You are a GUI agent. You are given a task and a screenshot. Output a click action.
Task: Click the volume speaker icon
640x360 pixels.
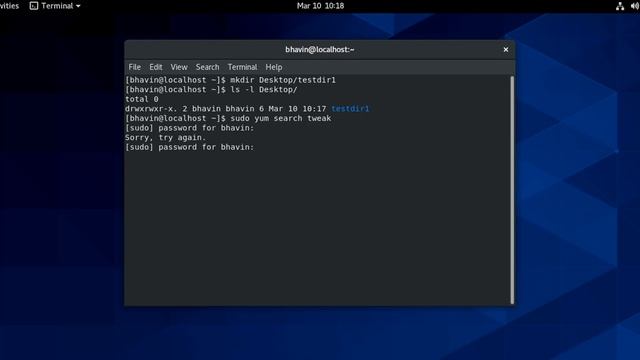pyautogui.click(x=635, y=6)
